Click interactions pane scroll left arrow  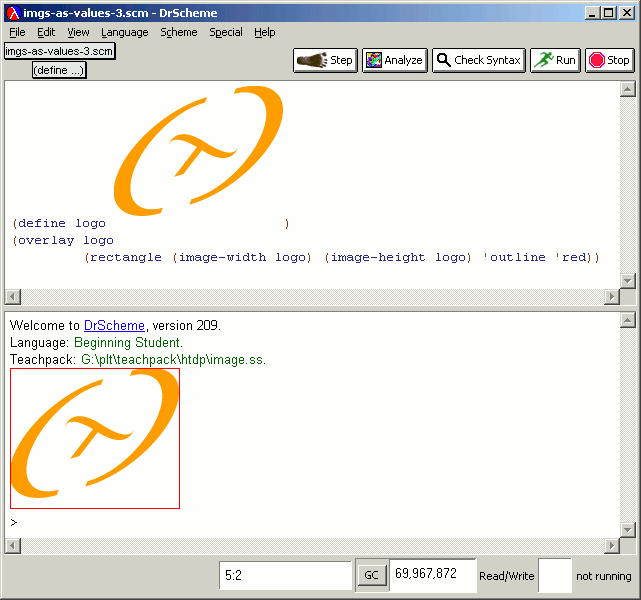(13, 546)
